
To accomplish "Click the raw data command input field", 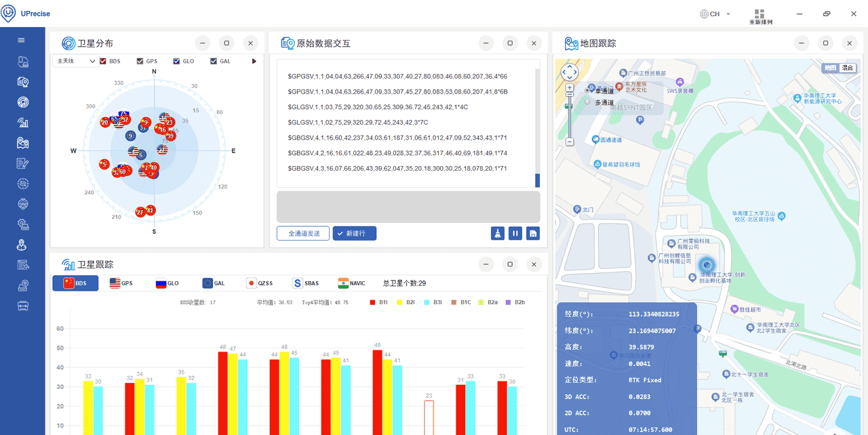I will point(408,206).
